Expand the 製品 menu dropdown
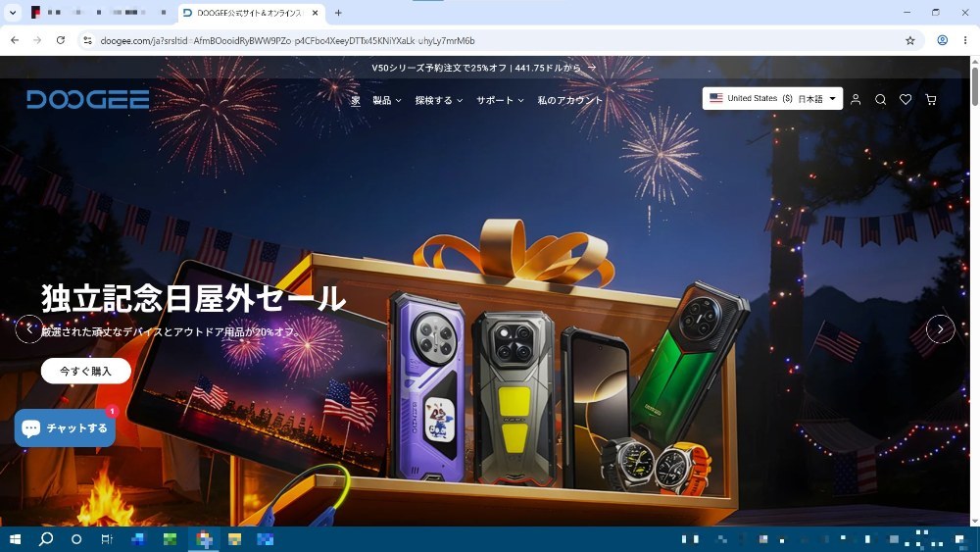This screenshot has width=980, height=552. pyautogui.click(x=387, y=100)
